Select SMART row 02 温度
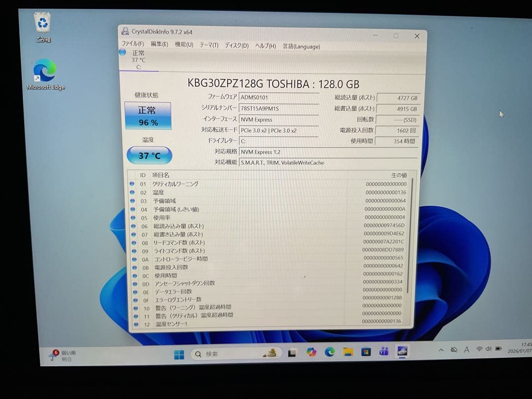Screen dimensions: 532x399 pyautogui.click(x=269, y=193)
